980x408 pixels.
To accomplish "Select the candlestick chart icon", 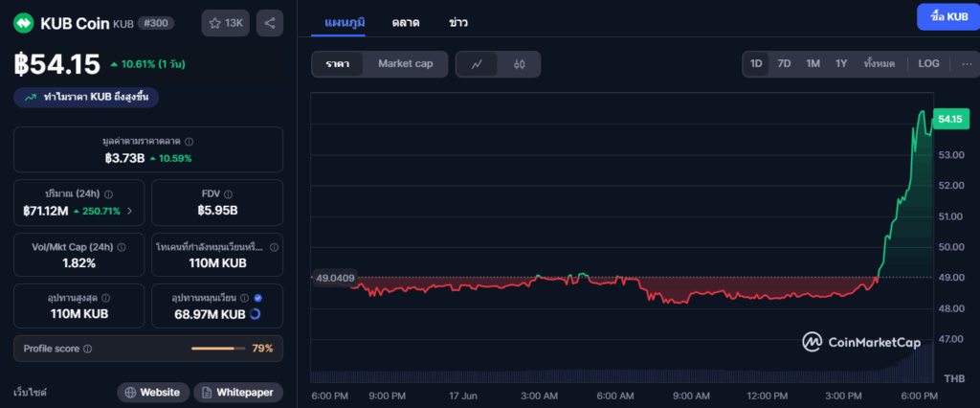I will [520, 64].
